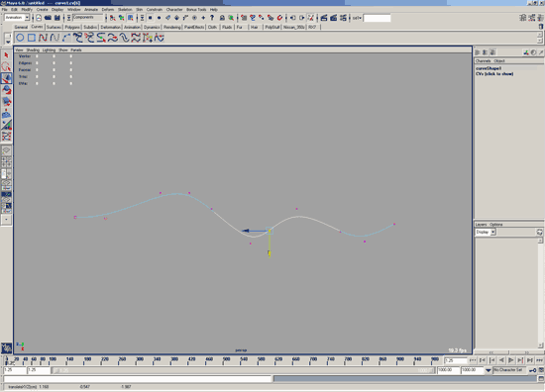Click the play backward button
545x392 pixels.
click(x=501, y=360)
